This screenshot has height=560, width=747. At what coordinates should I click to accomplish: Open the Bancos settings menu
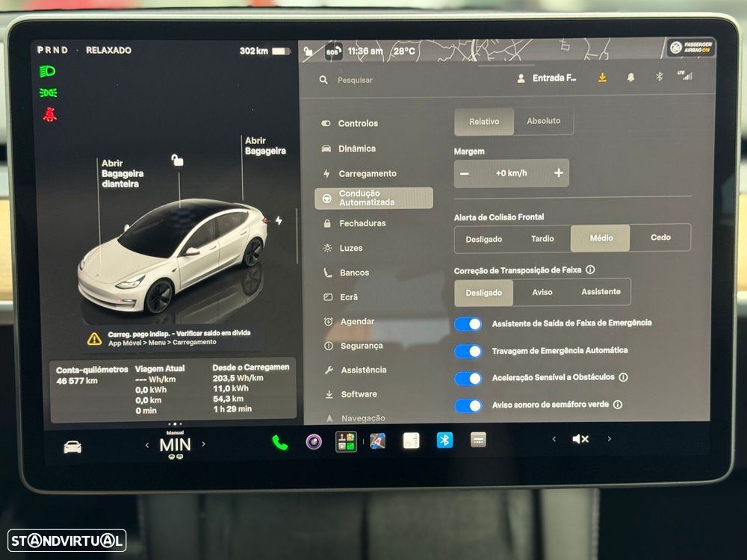(347, 273)
